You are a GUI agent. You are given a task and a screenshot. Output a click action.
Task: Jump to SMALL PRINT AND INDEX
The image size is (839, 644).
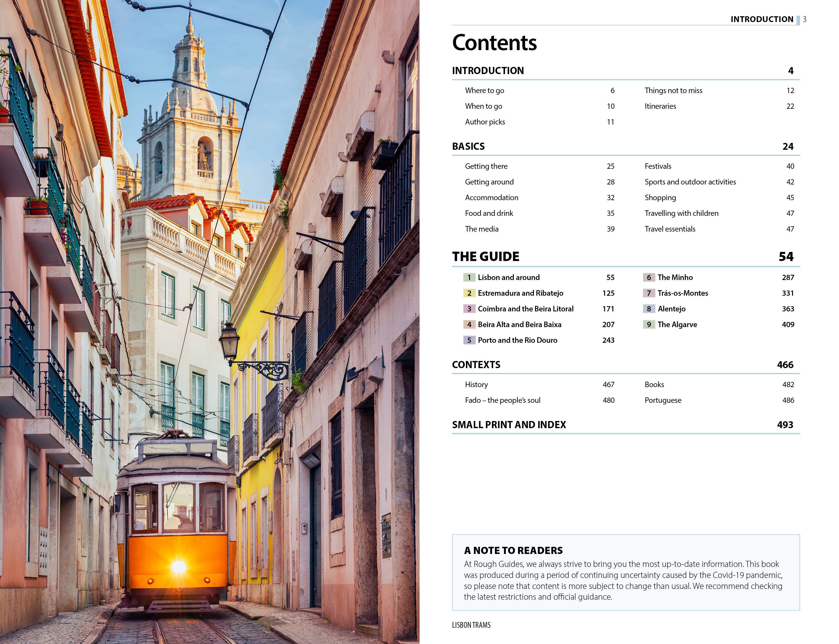click(509, 425)
